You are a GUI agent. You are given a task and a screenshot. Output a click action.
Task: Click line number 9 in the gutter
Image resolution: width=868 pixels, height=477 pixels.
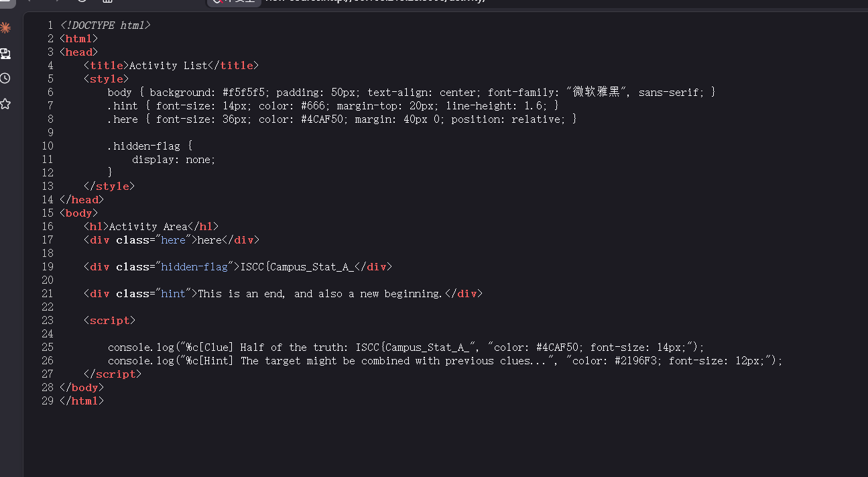pos(50,133)
